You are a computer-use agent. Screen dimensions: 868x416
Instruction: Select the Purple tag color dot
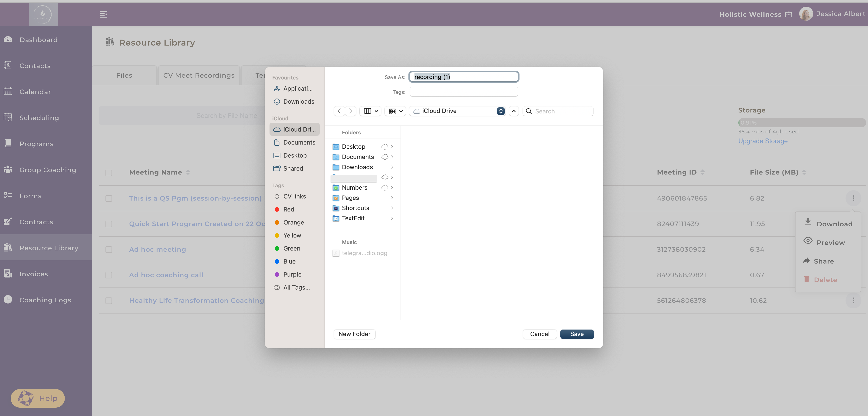[277, 274]
